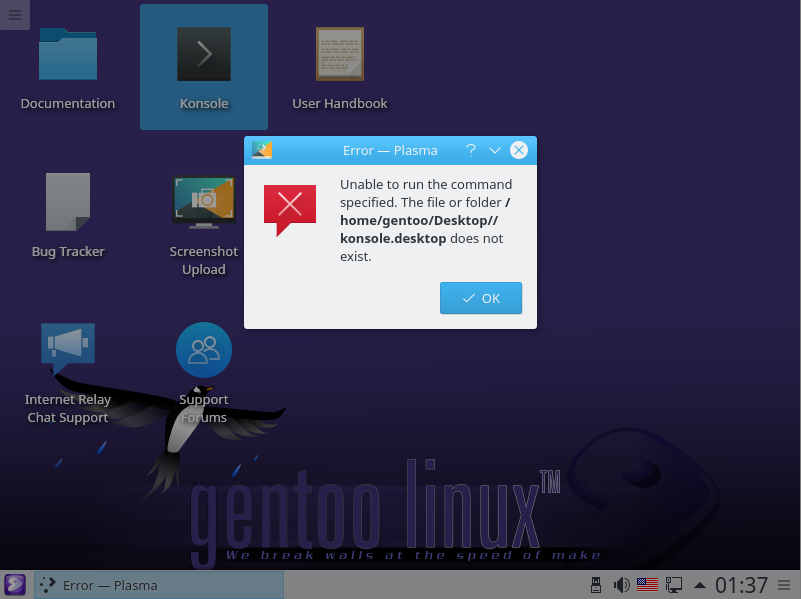Select the Konsole desktop icon
This screenshot has width=801, height=599.
204,55
